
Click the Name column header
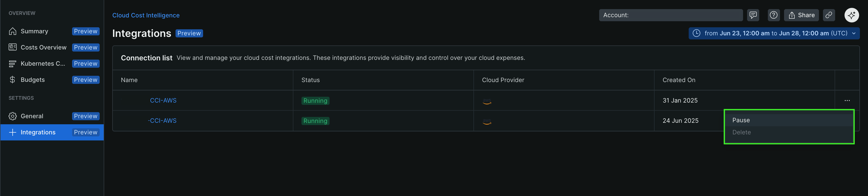tap(129, 80)
